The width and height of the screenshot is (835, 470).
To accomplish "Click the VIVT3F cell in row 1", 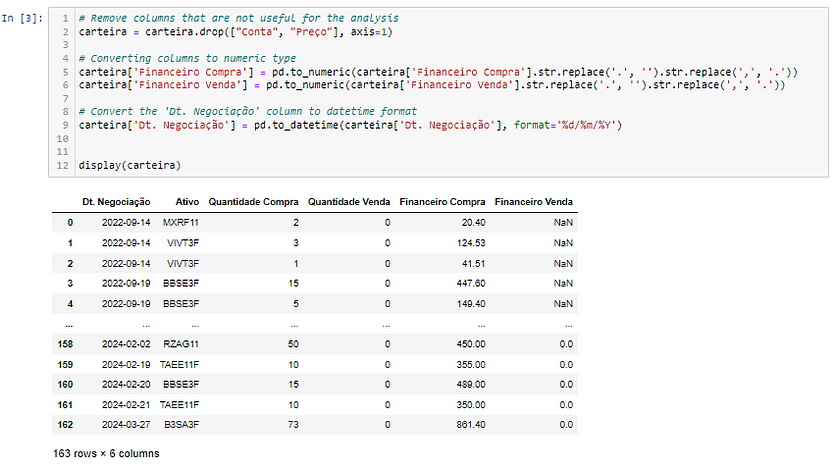I will [x=183, y=243].
